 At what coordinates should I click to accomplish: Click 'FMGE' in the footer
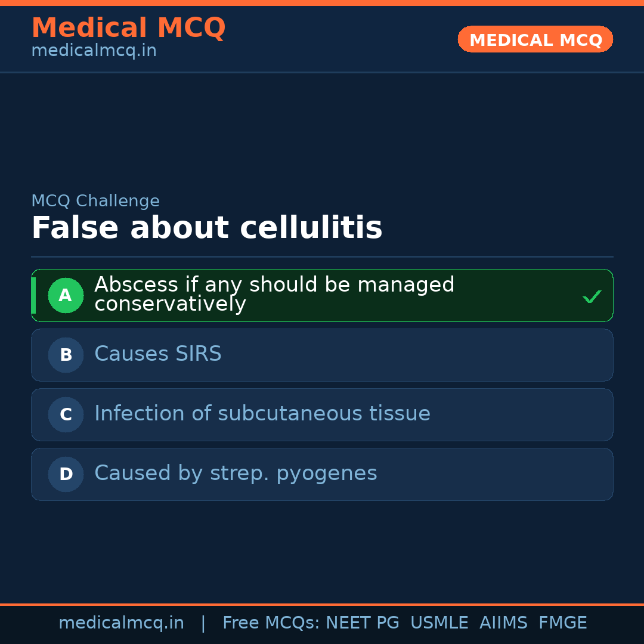click(562, 623)
